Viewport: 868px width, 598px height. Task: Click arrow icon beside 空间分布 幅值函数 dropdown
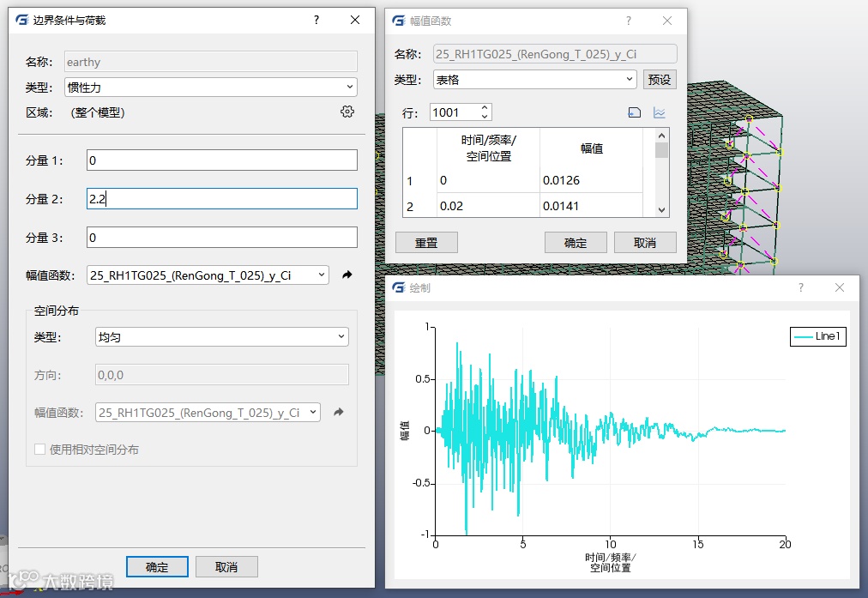point(339,412)
